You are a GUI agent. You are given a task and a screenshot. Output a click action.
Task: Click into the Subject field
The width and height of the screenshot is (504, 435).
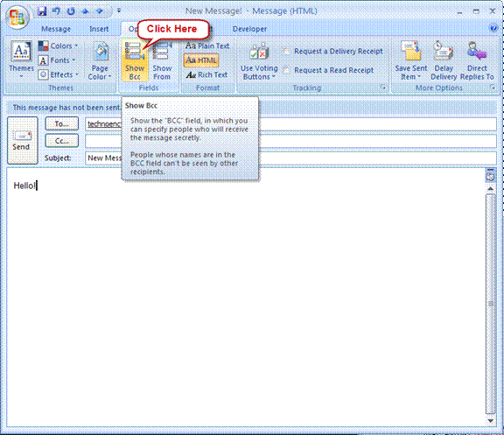click(x=290, y=158)
